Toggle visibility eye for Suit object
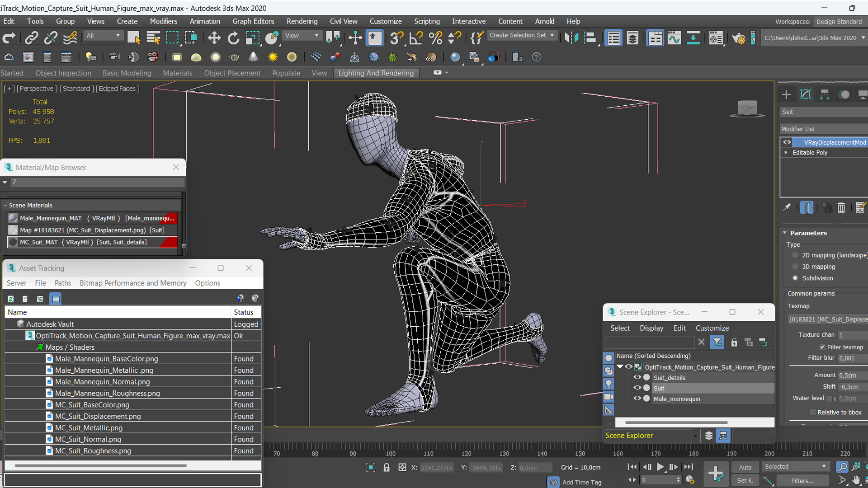 tap(637, 388)
